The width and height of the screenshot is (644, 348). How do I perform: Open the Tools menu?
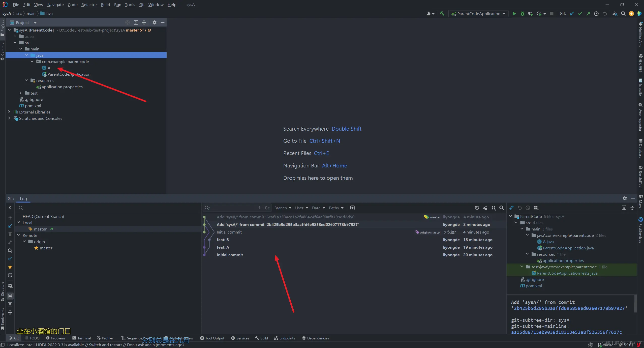point(130,5)
